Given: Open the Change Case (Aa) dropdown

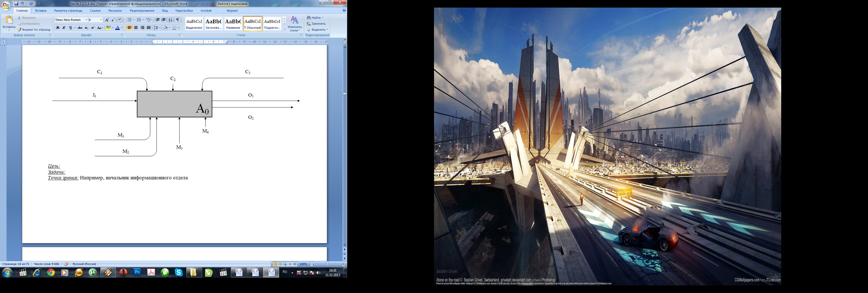Looking at the screenshot, I should 100,28.
